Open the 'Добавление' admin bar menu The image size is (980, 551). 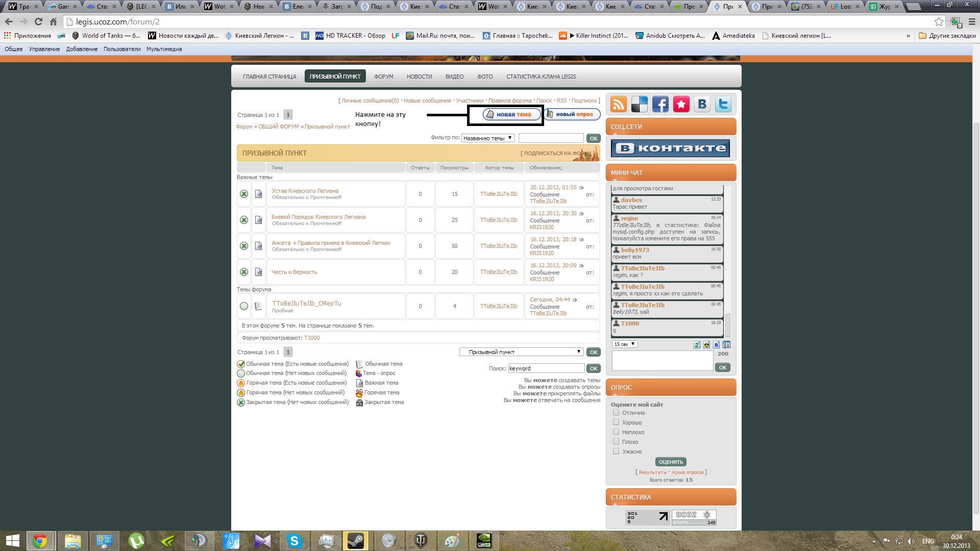coord(82,49)
